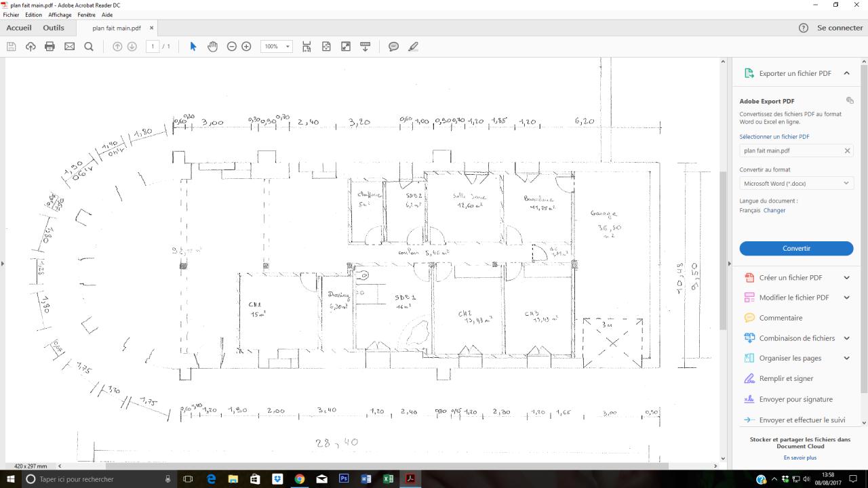This screenshot has width=868, height=488.
Task: Click the Convertir button
Action: point(796,248)
